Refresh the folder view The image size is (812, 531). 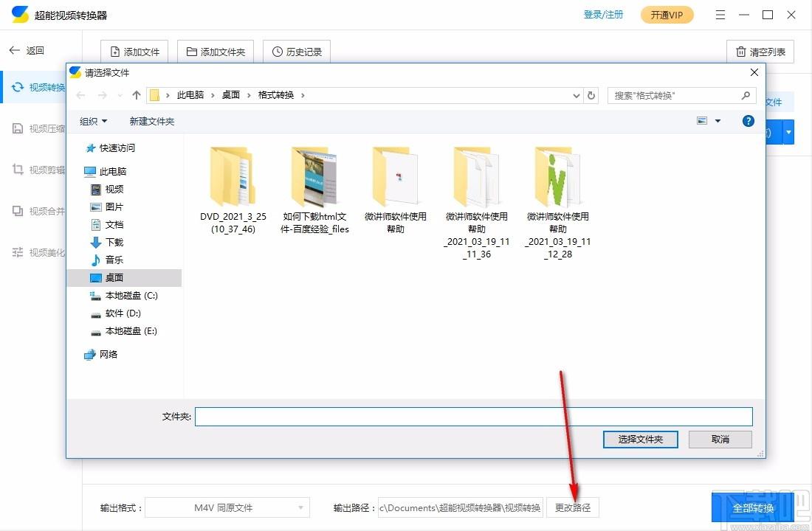(591, 95)
